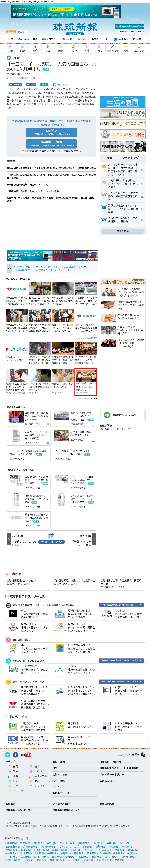Screen dimensions: 150x868
Task: Open 有料記事閲覧を含むその他サービスの詳細 link
Action: tap(51, 151)
